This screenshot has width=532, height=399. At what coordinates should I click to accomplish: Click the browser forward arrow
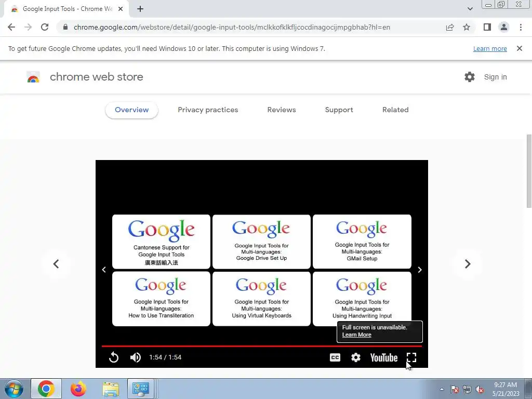(x=28, y=27)
